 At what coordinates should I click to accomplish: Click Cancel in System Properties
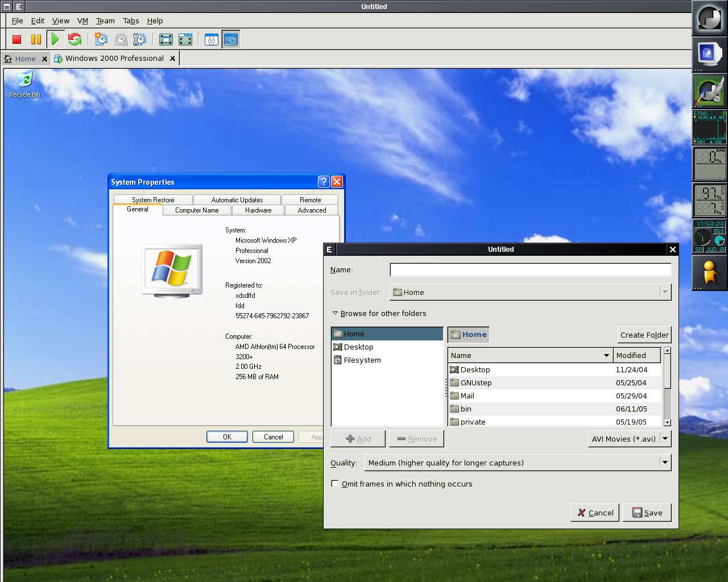(x=273, y=436)
